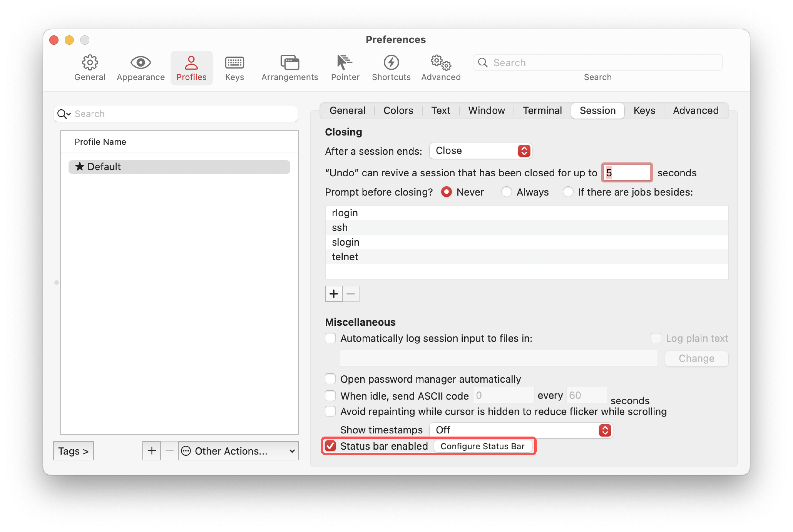Click the star icon beside Default
The image size is (793, 532).
click(80, 167)
